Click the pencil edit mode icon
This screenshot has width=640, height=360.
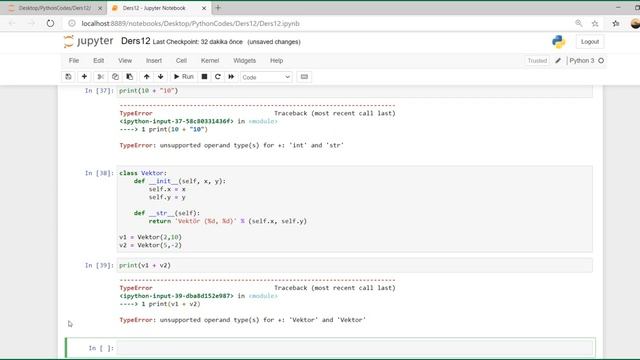click(558, 60)
